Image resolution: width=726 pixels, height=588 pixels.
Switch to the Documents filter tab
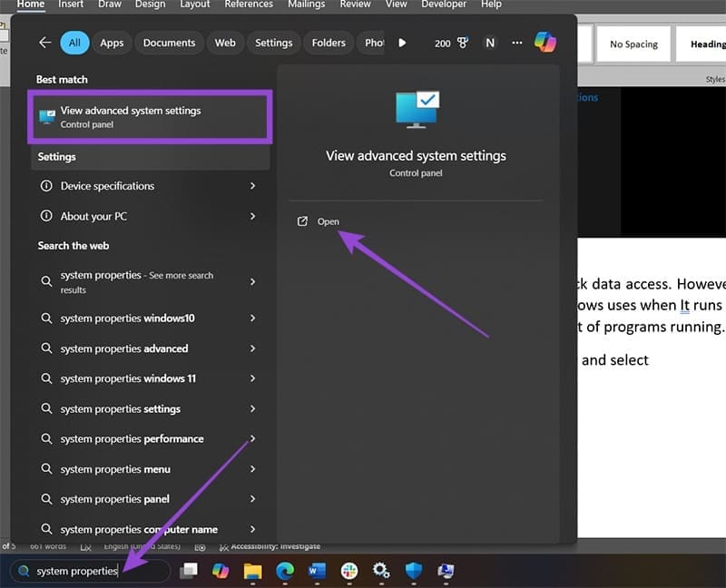[169, 43]
